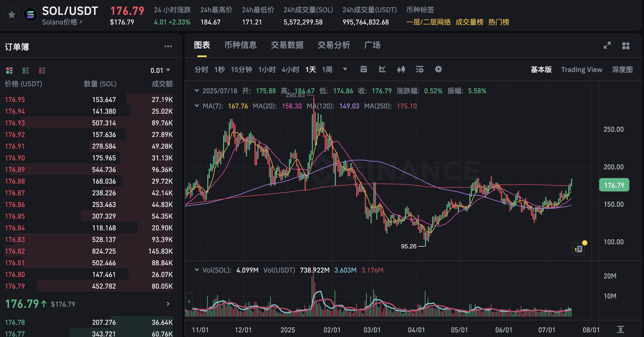
Task: Switch to the 交易分析 tab
Action: 334,45
